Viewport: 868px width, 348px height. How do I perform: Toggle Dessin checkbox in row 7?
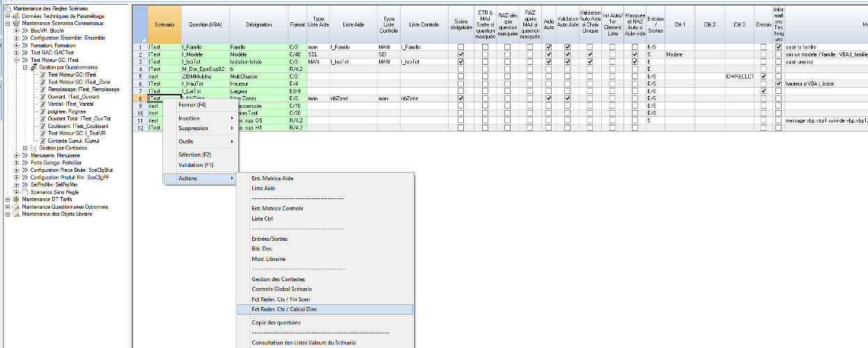[x=764, y=91]
